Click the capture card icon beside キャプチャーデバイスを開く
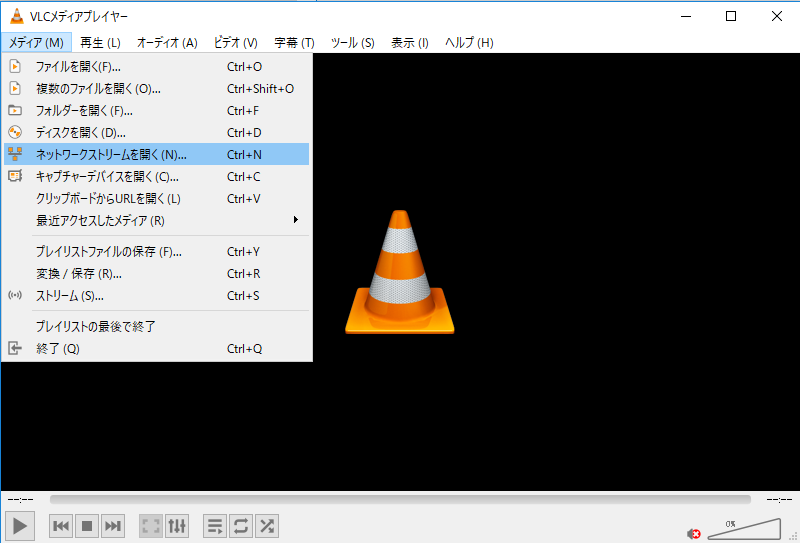The width and height of the screenshot is (800, 543). (x=15, y=176)
